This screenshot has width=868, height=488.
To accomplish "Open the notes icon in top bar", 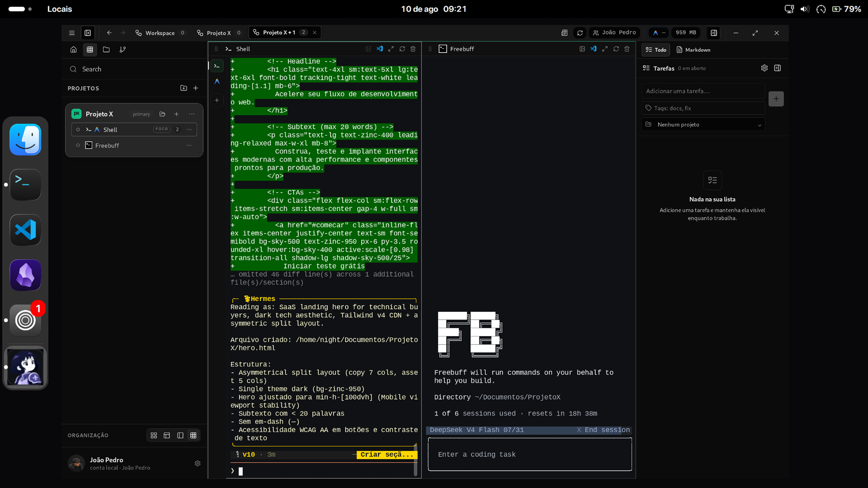I will click(x=564, y=33).
